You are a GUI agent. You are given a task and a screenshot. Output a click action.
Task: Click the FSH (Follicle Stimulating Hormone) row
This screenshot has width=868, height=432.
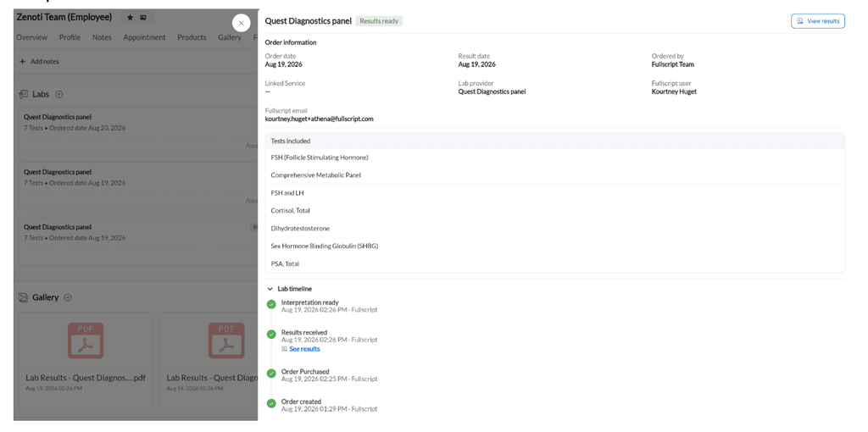tap(554, 158)
